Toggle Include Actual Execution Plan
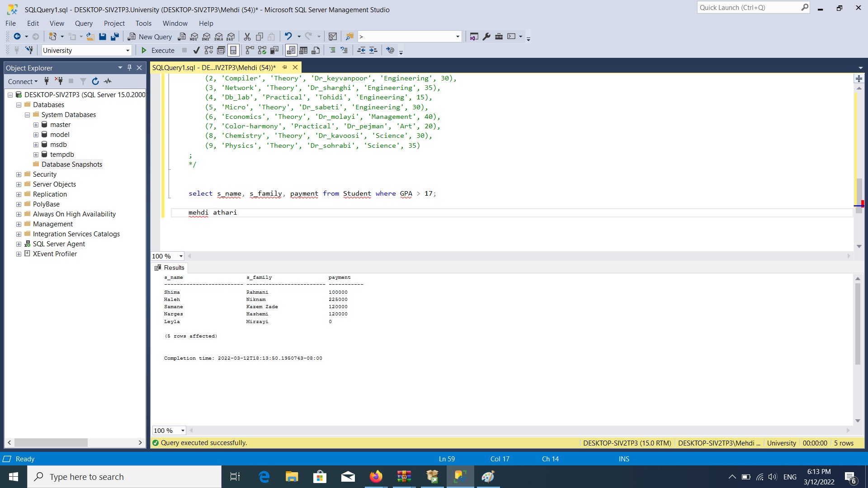Image resolution: width=868 pixels, height=488 pixels. (250, 50)
